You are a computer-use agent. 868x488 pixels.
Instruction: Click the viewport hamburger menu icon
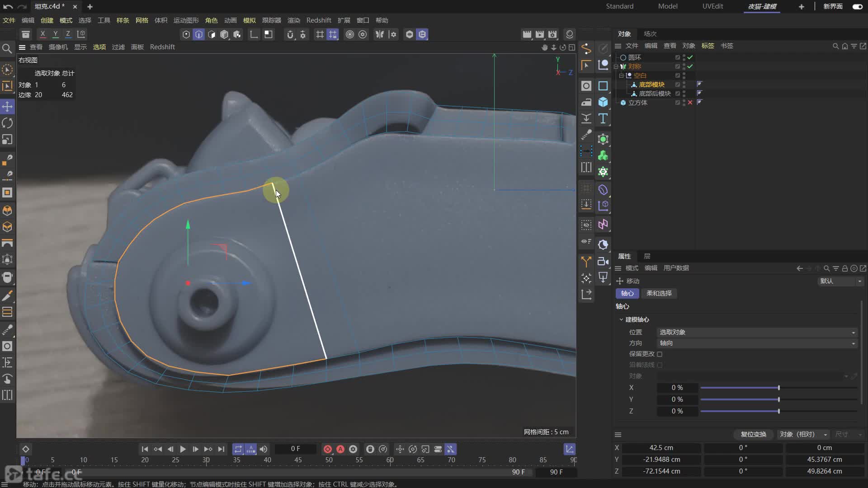click(x=22, y=47)
